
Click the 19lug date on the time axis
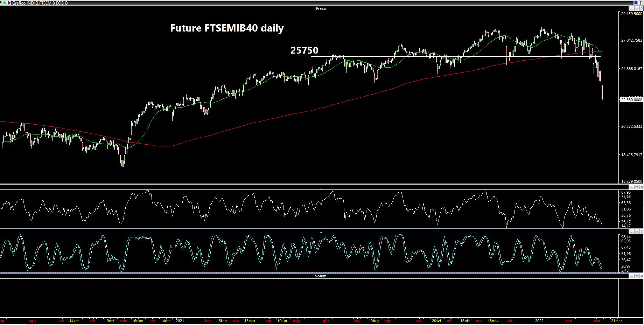[374, 320]
